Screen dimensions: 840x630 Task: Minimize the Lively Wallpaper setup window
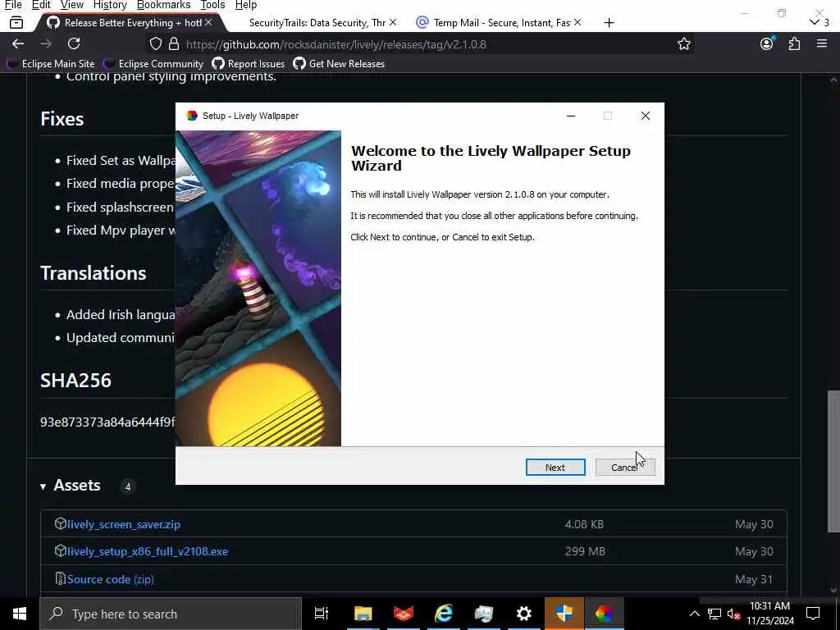571,116
